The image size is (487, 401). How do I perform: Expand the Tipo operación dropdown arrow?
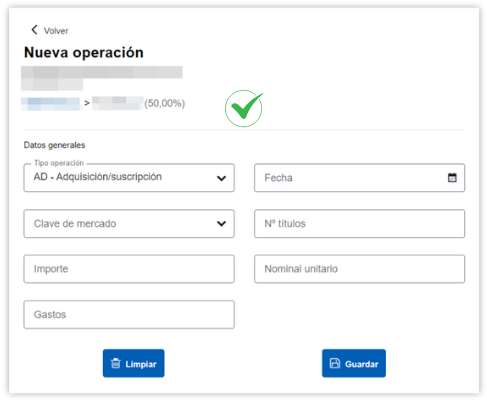coord(221,178)
